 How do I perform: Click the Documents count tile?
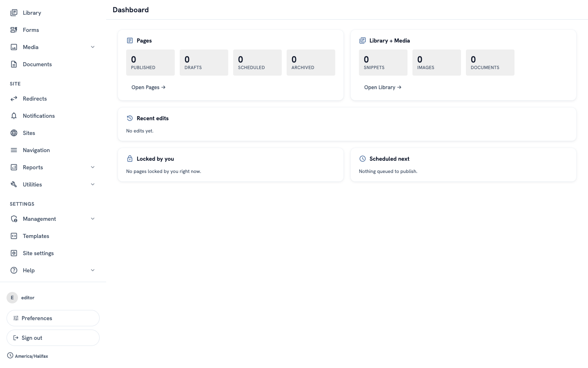pos(490,63)
